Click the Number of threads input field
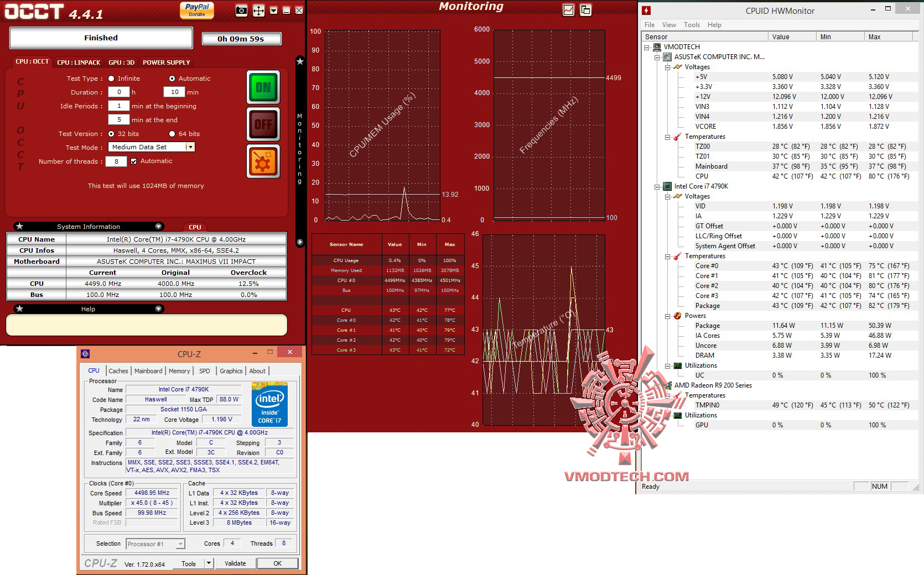The width and height of the screenshot is (924, 575). click(116, 161)
